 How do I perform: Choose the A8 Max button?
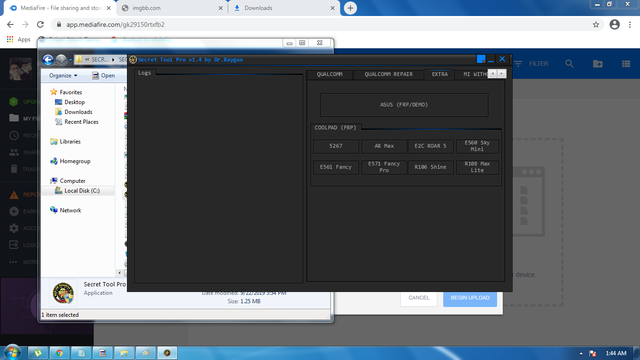(x=384, y=146)
